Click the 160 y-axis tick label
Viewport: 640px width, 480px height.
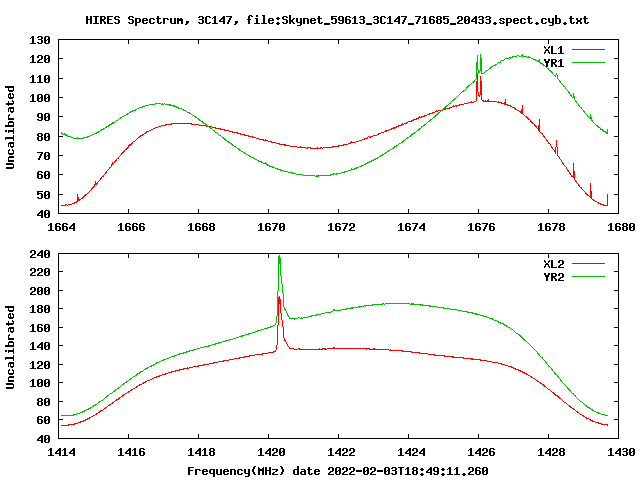pyautogui.click(x=40, y=328)
